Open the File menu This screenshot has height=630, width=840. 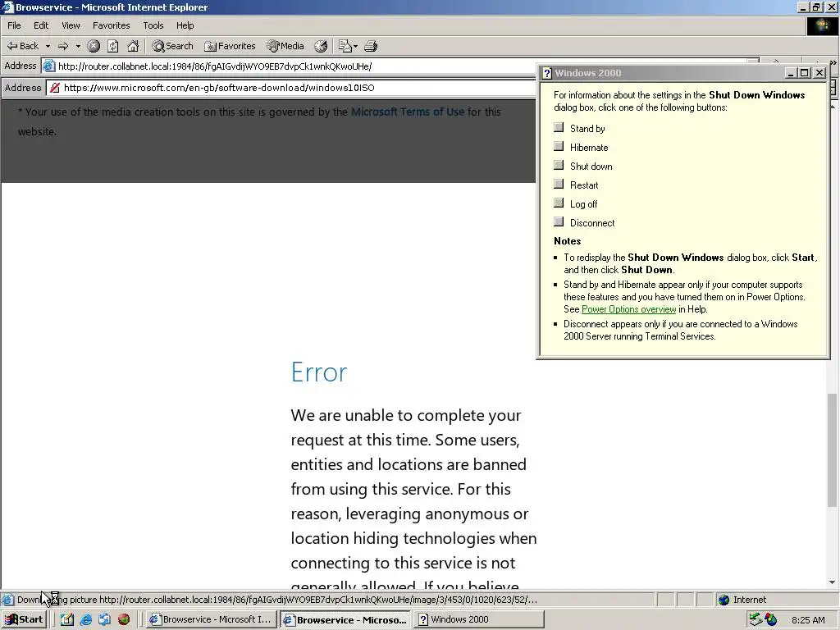14,25
